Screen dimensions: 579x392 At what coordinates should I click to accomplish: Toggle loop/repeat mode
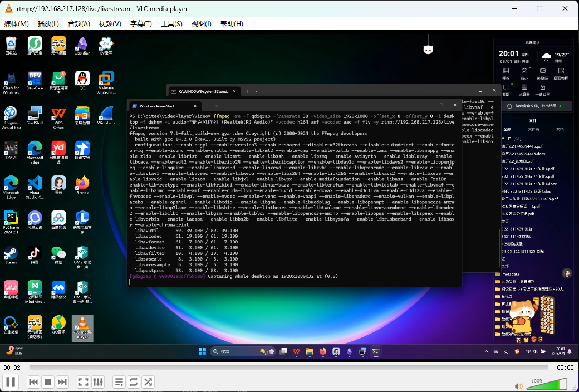(x=133, y=382)
